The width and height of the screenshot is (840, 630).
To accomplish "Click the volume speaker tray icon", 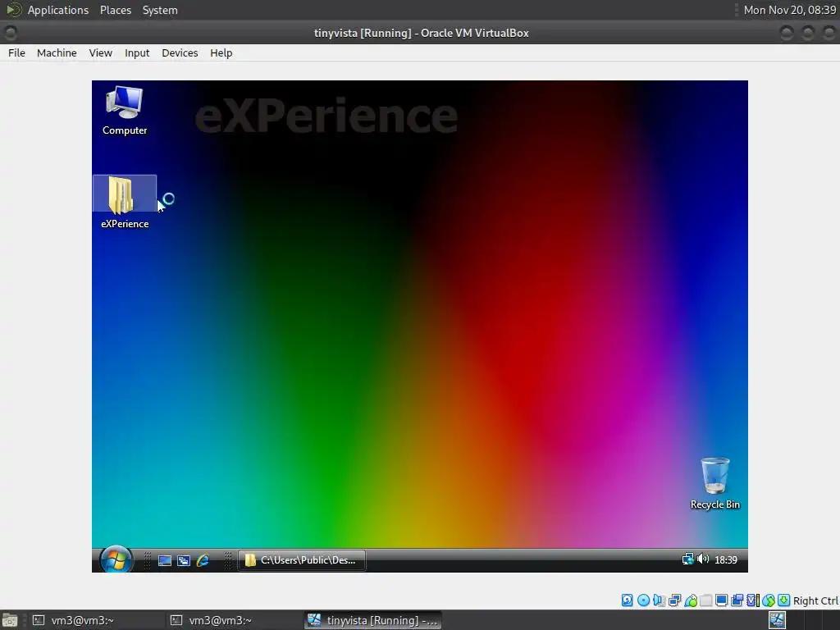I will point(703,559).
